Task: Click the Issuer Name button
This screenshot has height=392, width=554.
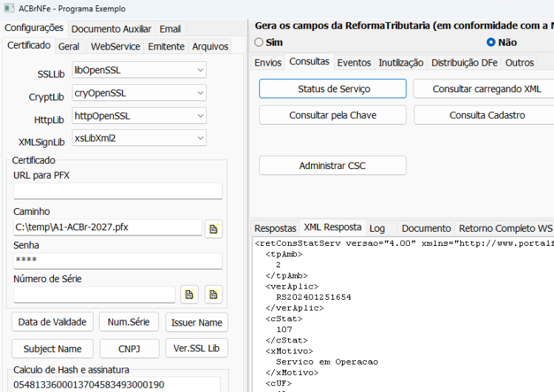Action: coord(196,323)
